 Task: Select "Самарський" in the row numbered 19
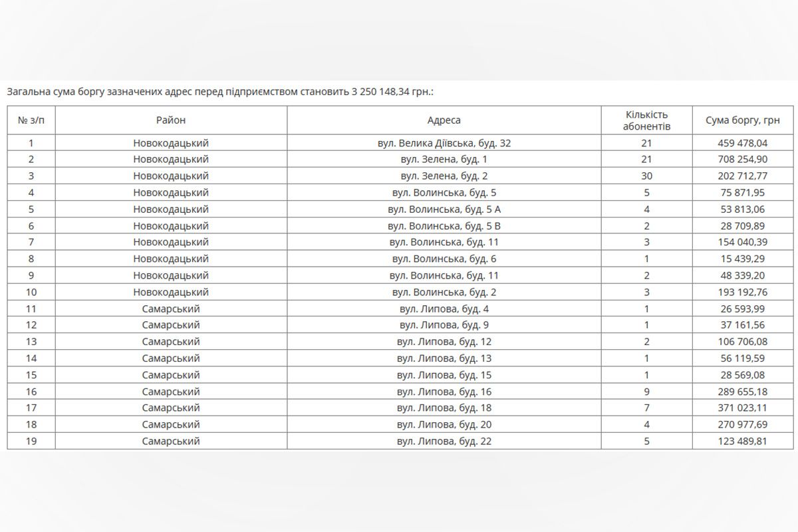click(x=171, y=441)
